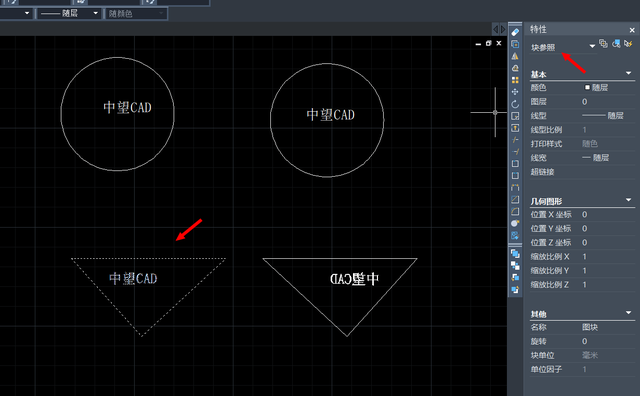This screenshot has height=396, width=640.
Task: Click the 位置 X 坐标 value field
Action: (x=608, y=214)
